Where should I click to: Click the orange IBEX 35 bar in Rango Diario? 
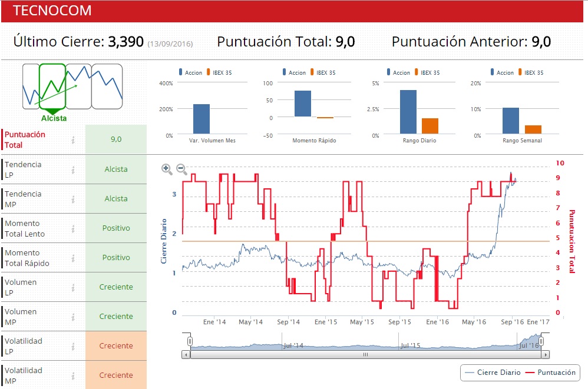coord(430,126)
